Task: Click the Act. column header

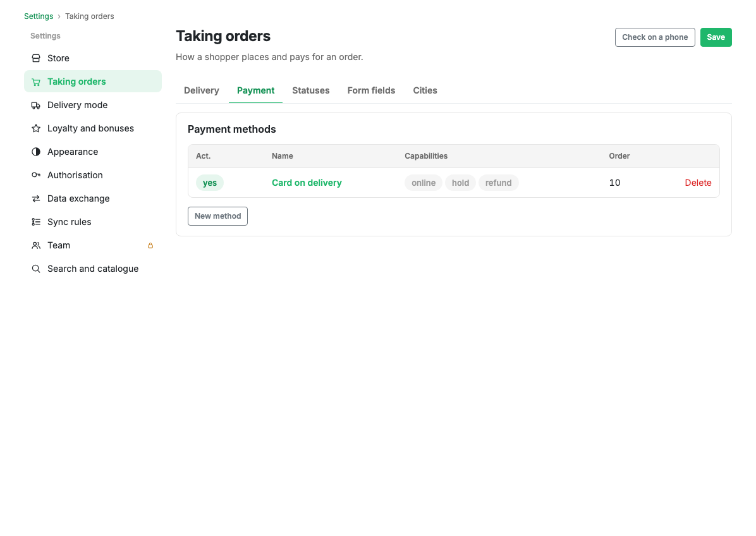Action: point(203,156)
